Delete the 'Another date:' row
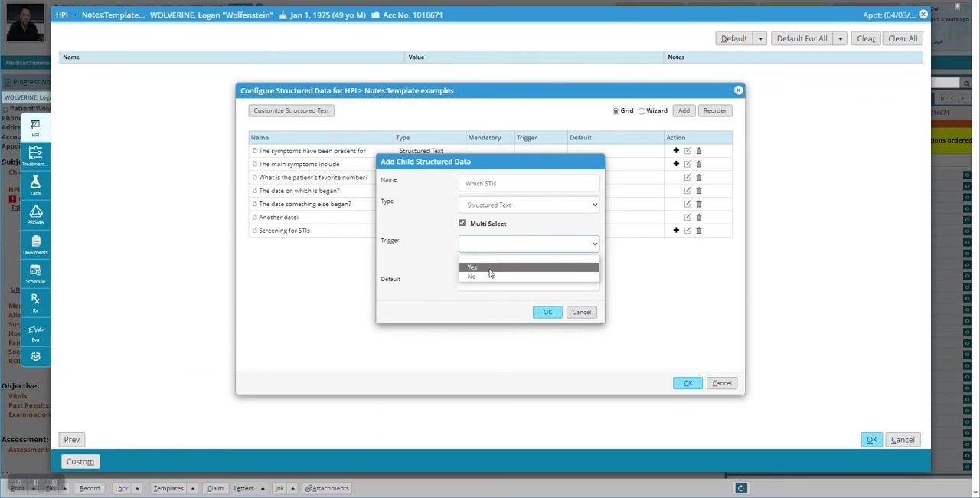This screenshot has width=980, height=498. (x=699, y=217)
